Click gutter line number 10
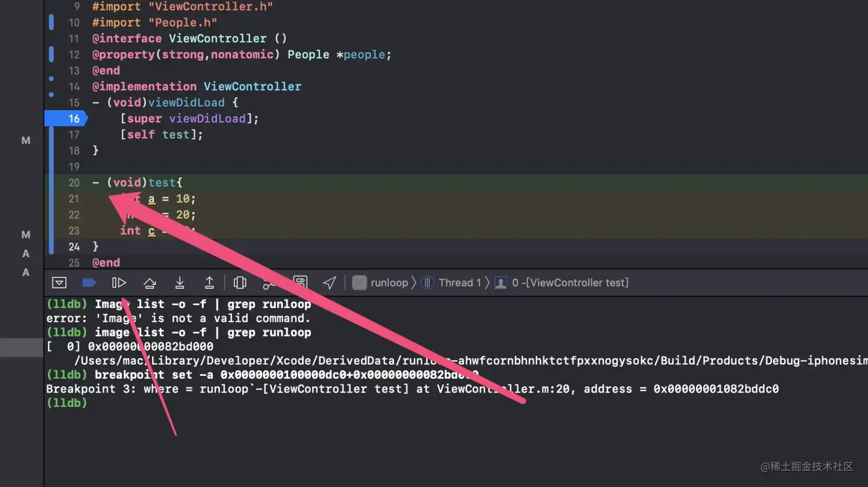This screenshot has width=868, height=487. pyautogui.click(x=73, y=23)
